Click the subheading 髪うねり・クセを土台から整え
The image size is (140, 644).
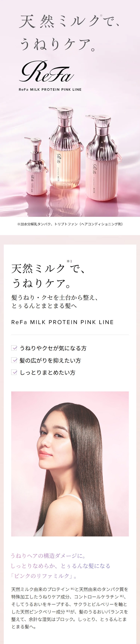pos(55,297)
